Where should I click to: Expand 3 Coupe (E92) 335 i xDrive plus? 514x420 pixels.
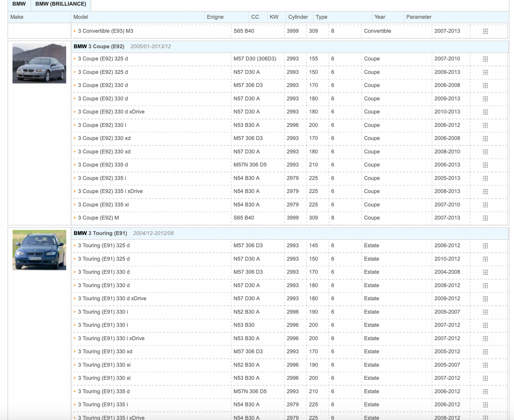(485, 192)
